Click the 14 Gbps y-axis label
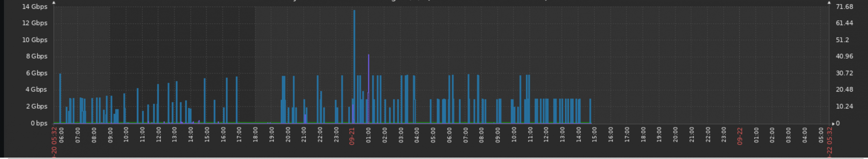 coord(35,7)
